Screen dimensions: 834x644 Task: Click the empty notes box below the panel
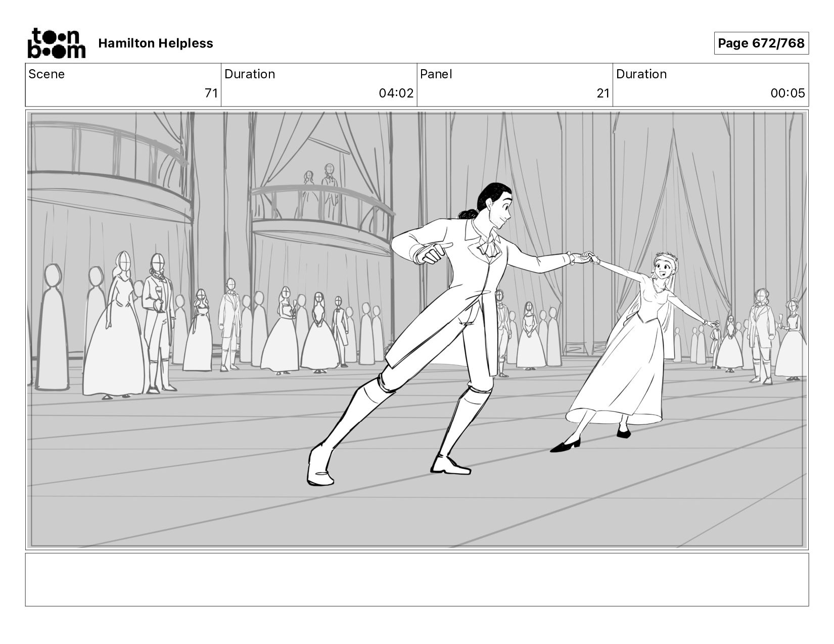(x=417, y=580)
